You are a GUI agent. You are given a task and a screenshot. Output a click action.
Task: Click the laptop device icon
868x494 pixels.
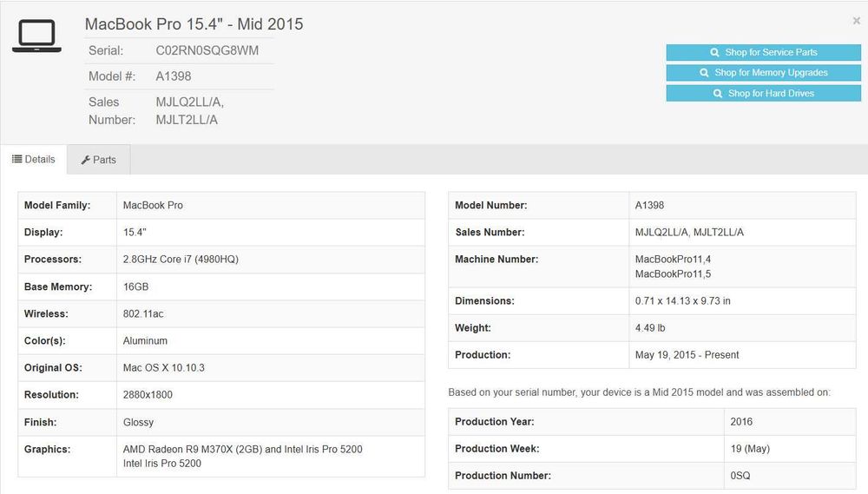pos(36,36)
